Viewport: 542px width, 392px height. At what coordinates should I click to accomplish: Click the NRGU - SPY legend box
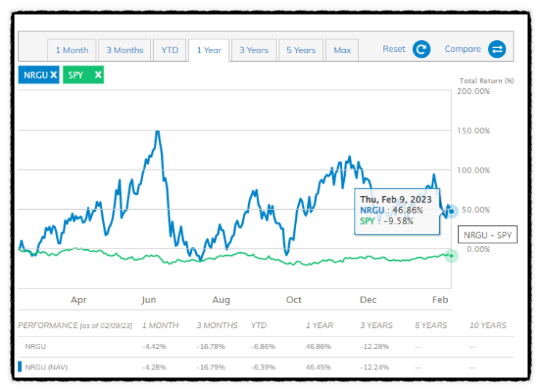point(487,235)
